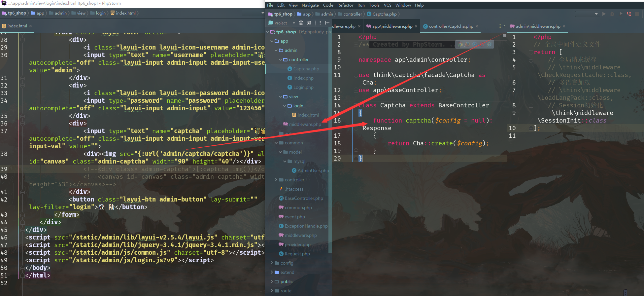Open the Tools menu
Viewport: 644px width, 296px height.
coord(374,5)
